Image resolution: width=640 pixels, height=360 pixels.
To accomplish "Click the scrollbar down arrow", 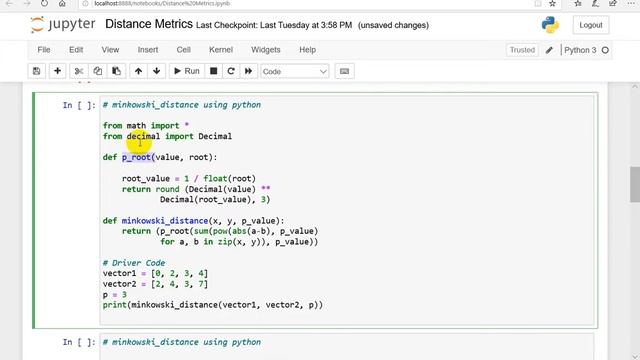I will click(635, 356).
